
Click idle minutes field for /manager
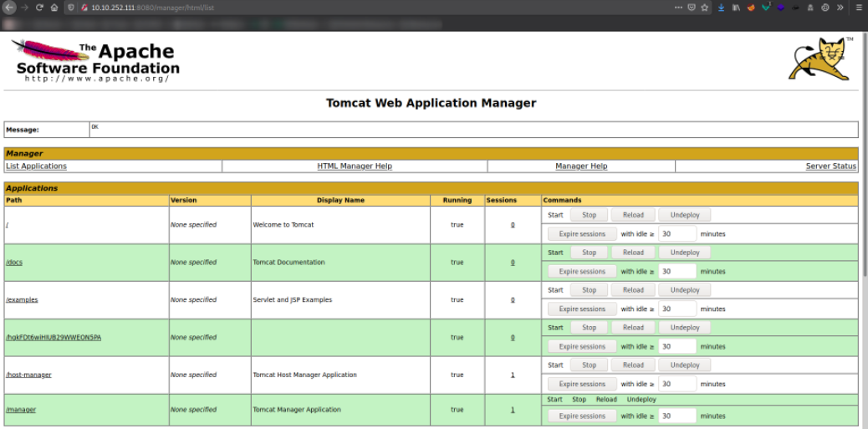677,416
